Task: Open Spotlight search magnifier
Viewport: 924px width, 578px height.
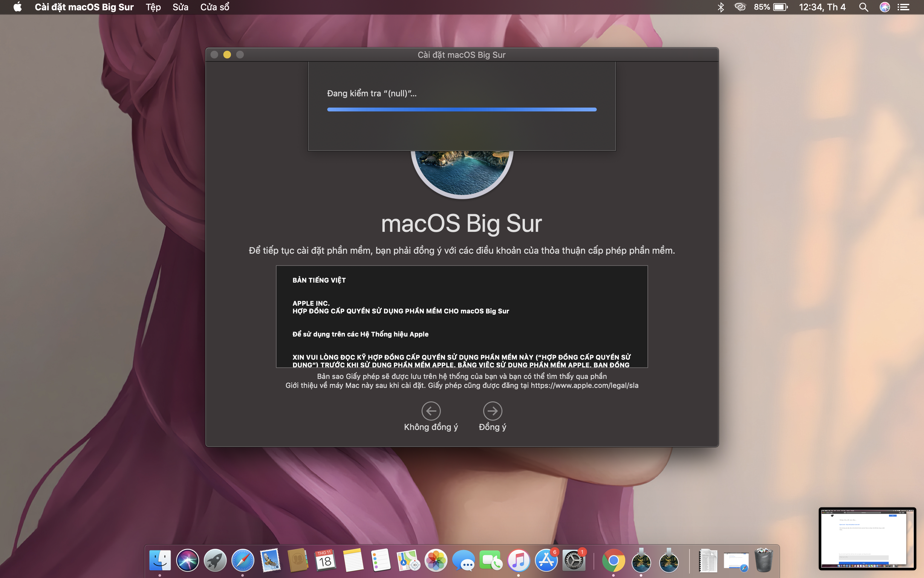Action: click(864, 7)
